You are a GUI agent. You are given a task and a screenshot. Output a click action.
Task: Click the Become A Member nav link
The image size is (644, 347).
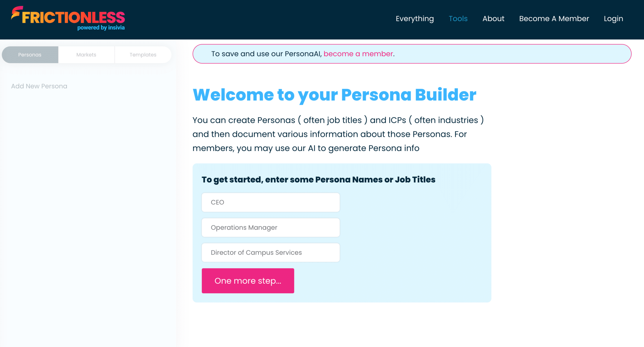[x=554, y=18]
